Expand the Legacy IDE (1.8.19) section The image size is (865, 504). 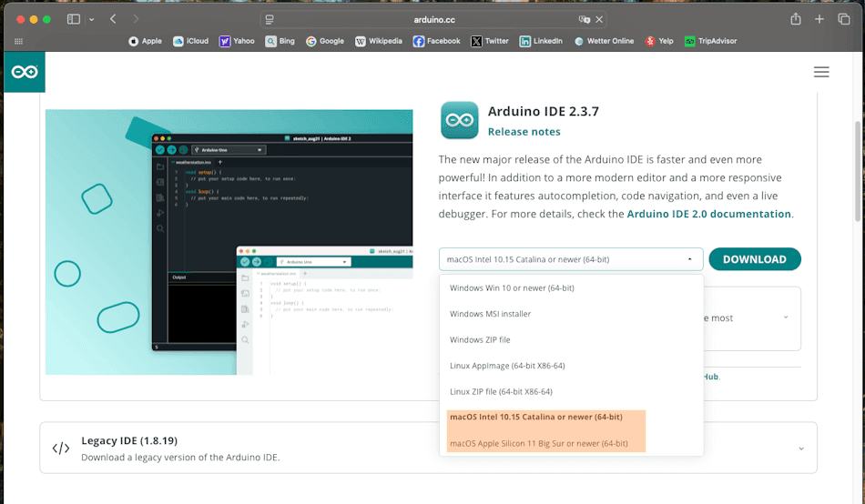[x=800, y=448]
